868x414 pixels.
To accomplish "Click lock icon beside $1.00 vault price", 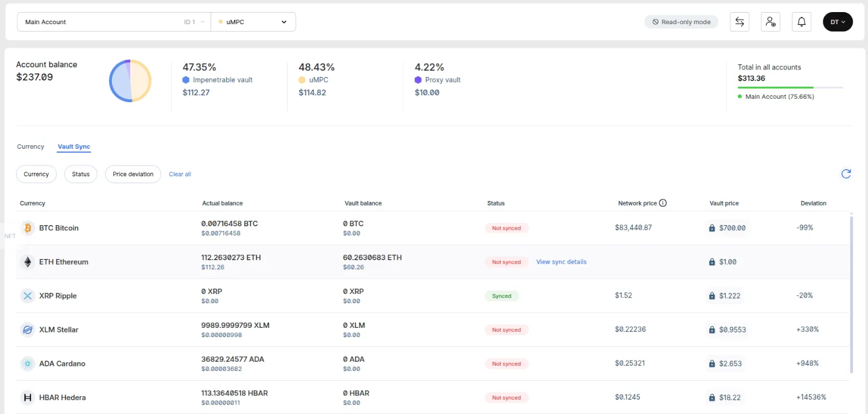I will coord(712,262).
